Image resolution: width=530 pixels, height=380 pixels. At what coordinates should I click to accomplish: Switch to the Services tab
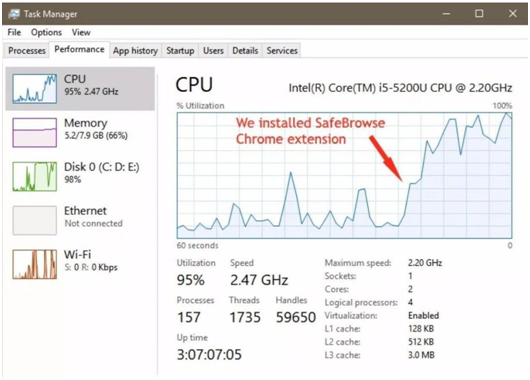coord(282,51)
